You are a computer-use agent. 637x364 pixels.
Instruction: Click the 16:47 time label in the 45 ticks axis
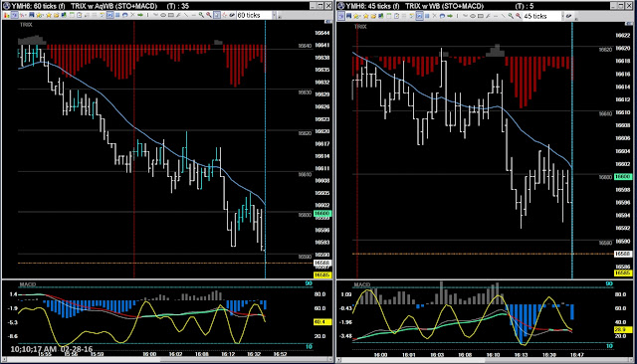tap(576, 355)
